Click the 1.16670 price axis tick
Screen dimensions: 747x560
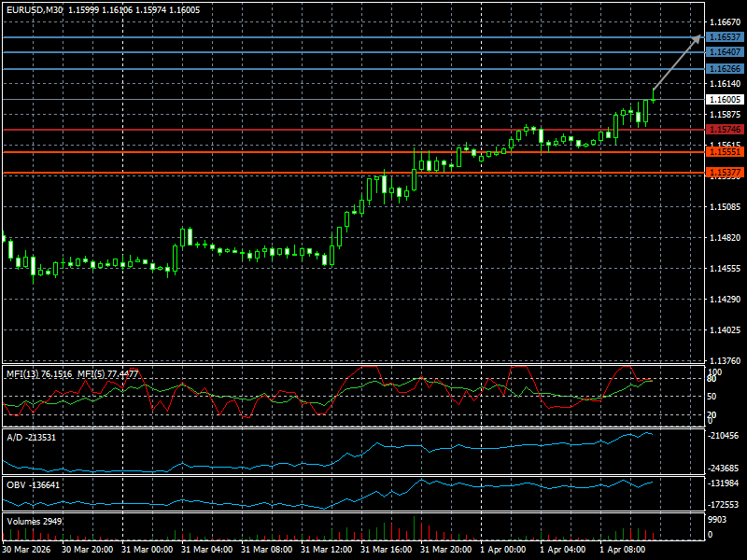725,21
